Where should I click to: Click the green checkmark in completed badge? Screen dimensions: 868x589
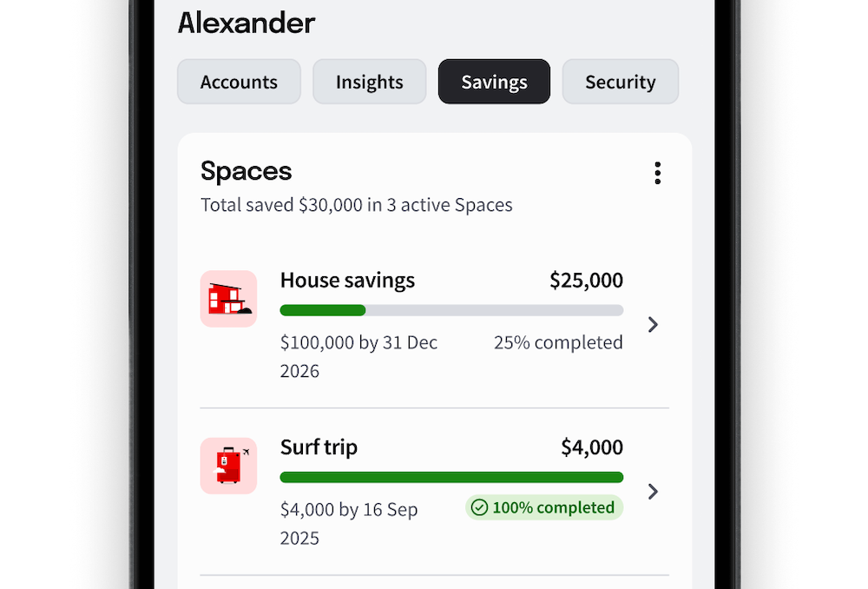pos(479,507)
